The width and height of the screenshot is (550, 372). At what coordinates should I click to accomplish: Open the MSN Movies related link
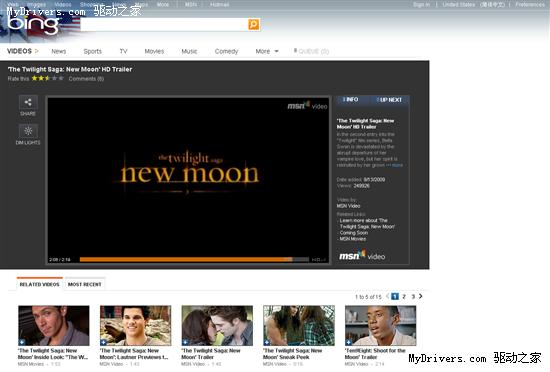353,239
